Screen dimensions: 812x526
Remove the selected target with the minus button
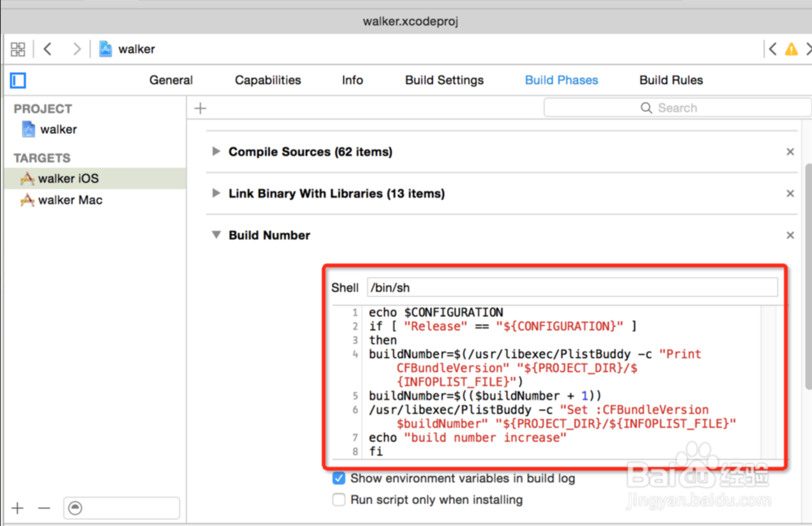[44, 508]
